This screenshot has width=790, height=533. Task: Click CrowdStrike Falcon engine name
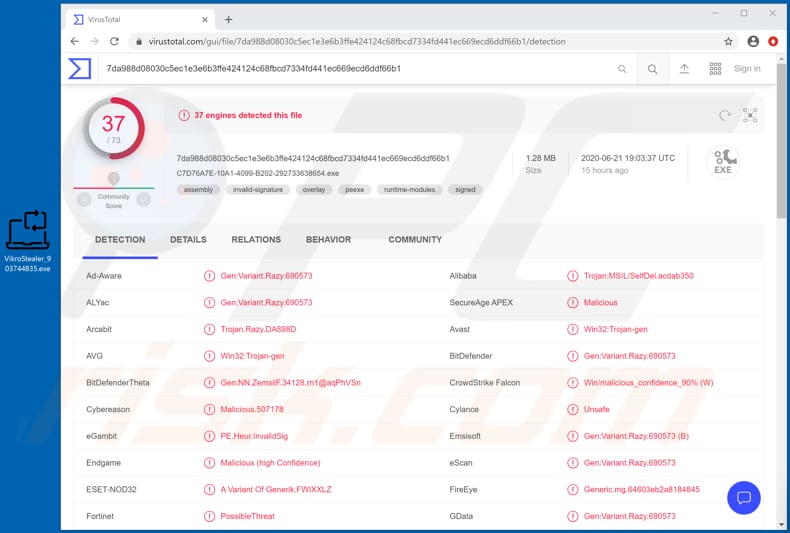point(485,383)
